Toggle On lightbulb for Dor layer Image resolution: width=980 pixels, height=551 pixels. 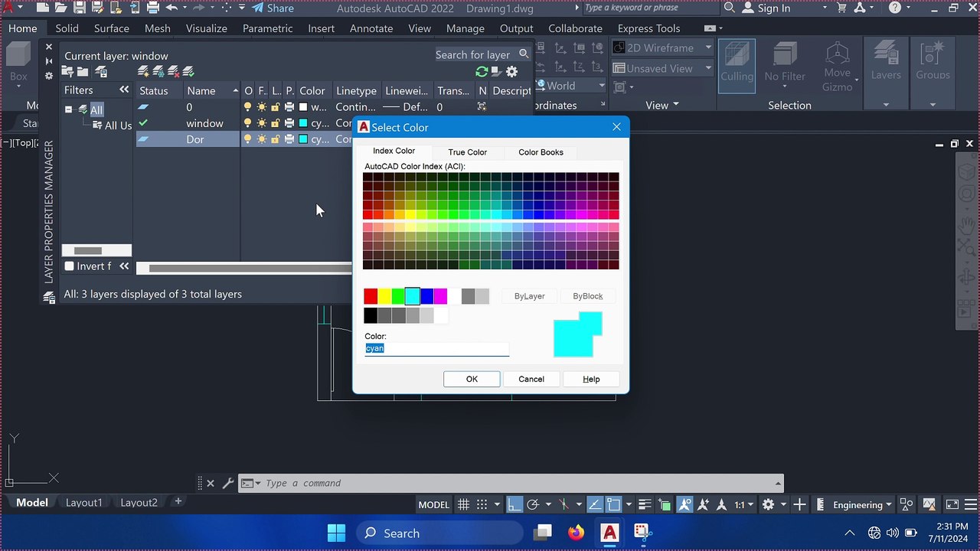[247, 139]
